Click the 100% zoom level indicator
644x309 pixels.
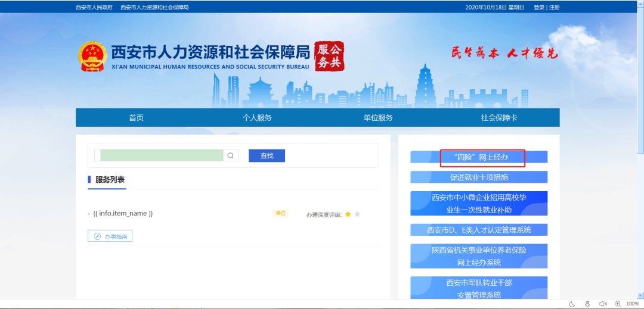tap(632, 304)
